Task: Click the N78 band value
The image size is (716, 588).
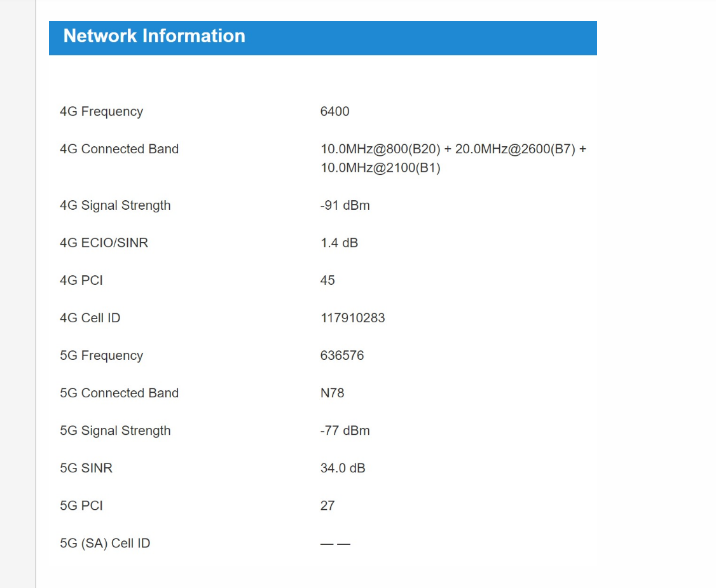Action: (x=332, y=393)
